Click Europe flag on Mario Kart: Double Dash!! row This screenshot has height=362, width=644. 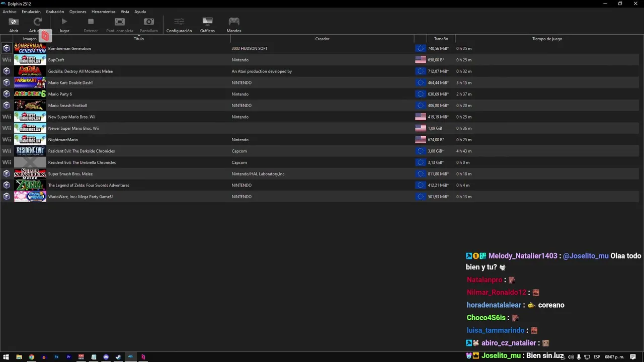[x=421, y=82]
